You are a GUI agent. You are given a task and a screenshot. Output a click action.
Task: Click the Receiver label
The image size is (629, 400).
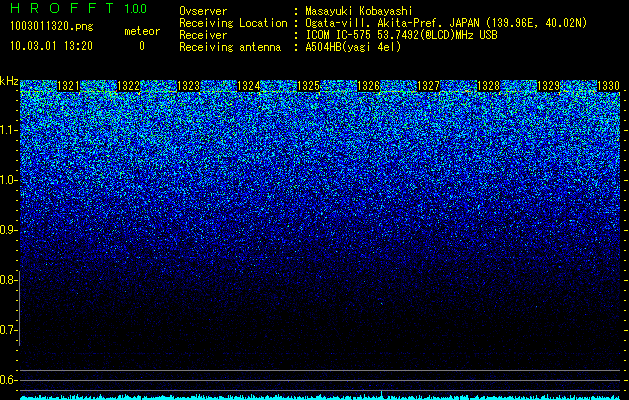[203, 35]
